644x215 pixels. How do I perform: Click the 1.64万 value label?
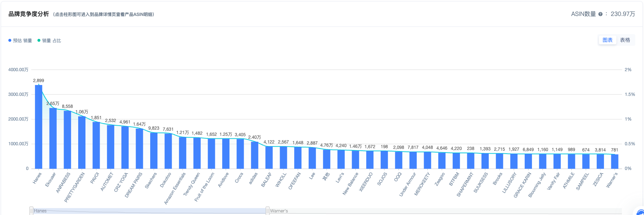click(139, 124)
